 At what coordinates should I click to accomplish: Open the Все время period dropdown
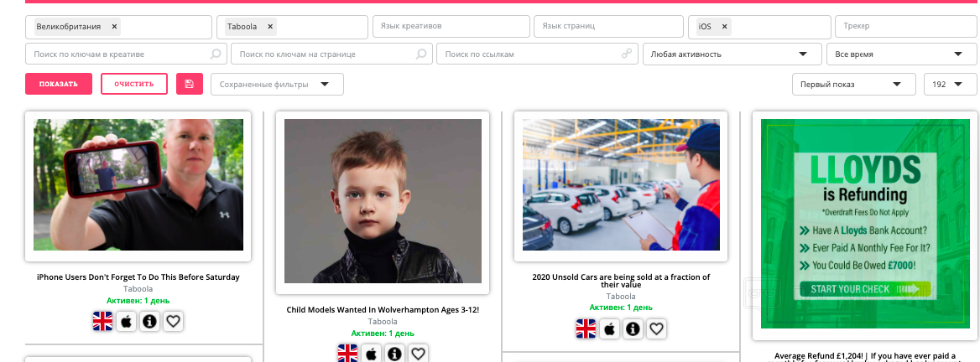click(901, 54)
